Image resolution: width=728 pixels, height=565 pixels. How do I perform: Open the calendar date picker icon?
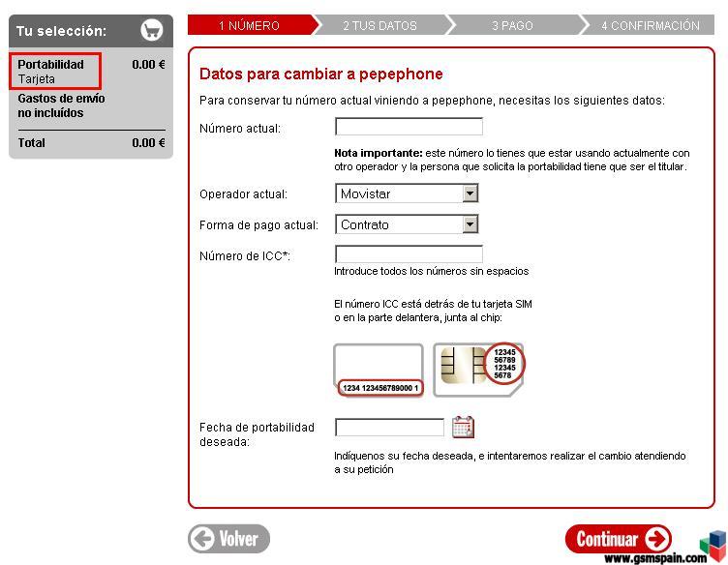point(463,428)
